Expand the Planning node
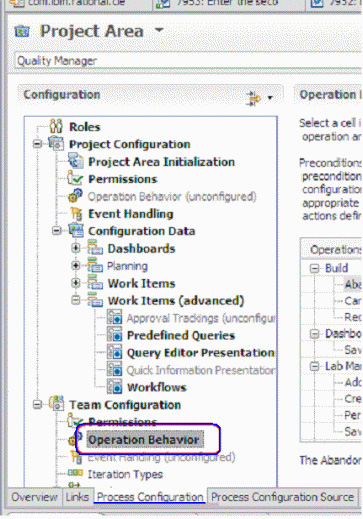363x519 pixels. (76, 265)
